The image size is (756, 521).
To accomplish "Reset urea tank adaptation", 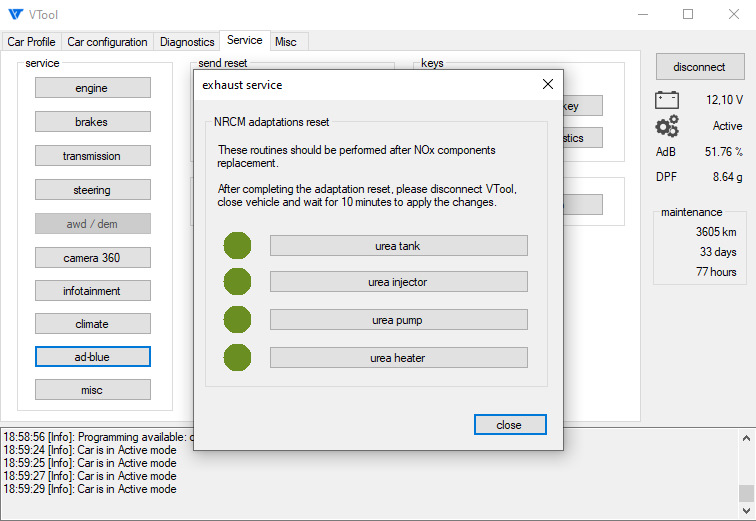I will tap(399, 246).
